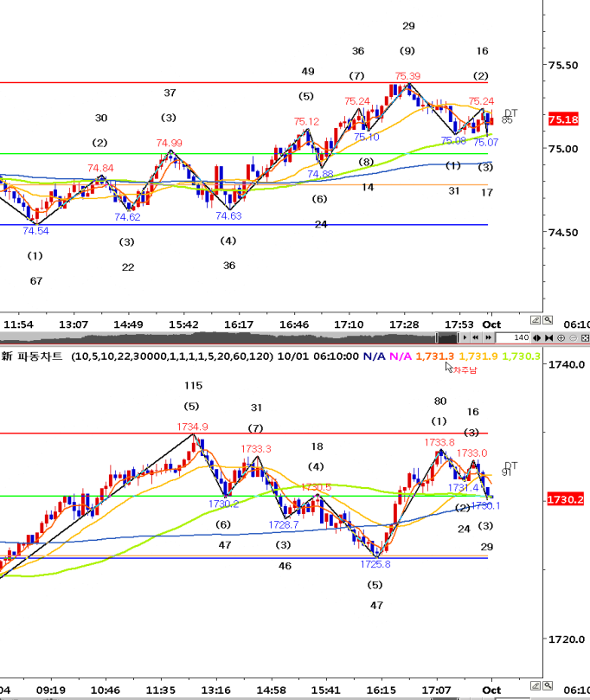
Task: Click the magnifier search icon
Action: 548,320
